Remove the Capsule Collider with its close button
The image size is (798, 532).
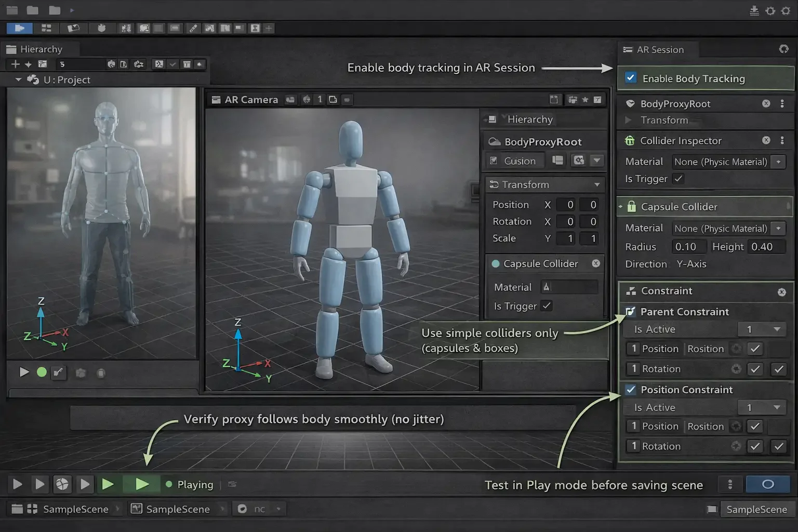595,263
